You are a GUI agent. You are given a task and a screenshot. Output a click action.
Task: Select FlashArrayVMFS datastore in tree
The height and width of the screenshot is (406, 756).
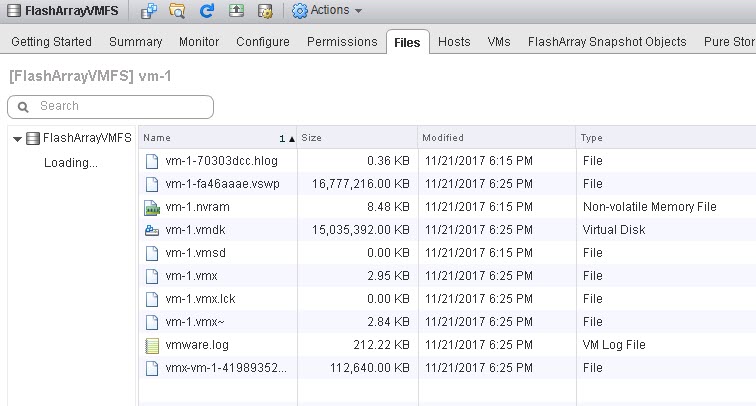(87, 138)
